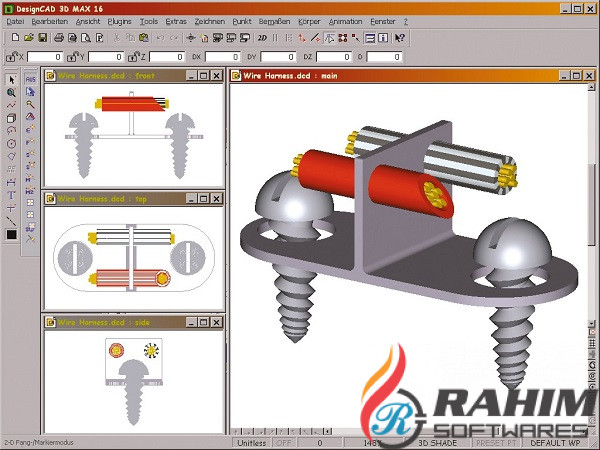Toggle the Z coordinate lock

tap(133, 57)
